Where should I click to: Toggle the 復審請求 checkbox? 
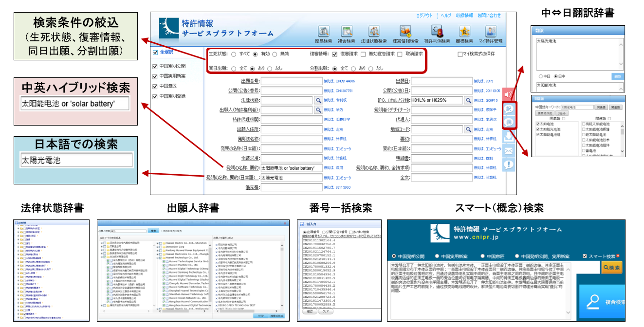[335, 54]
